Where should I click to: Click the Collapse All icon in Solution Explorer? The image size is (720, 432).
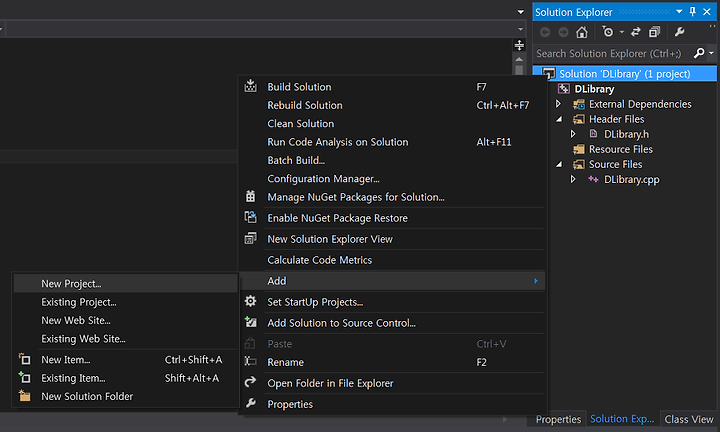pyautogui.click(x=654, y=32)
